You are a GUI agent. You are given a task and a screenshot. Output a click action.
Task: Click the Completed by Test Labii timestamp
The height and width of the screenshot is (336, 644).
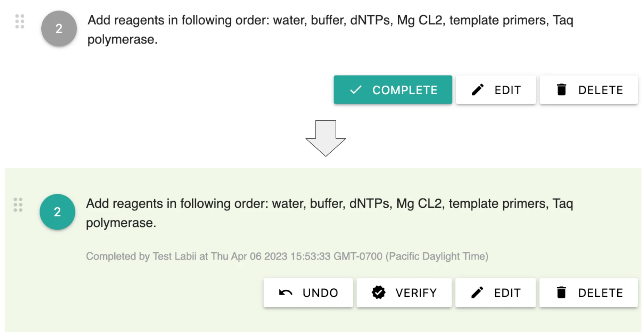[x=287, y=256]
